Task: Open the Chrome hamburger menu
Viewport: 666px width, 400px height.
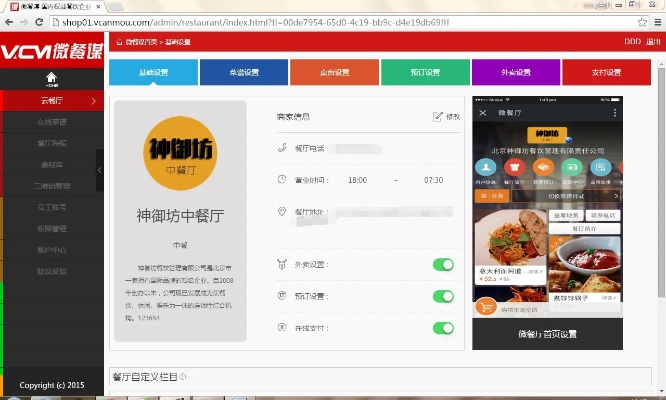Action: point(656,21)
